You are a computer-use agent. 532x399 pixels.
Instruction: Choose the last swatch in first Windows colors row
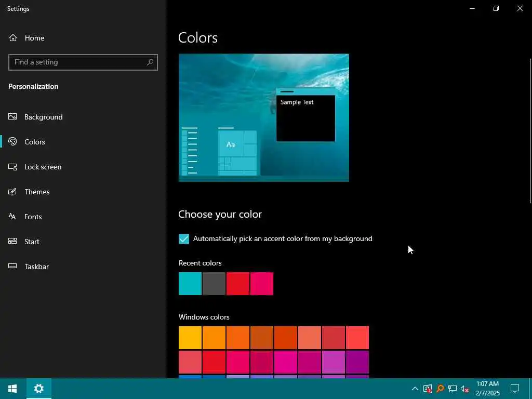tap(357, 338)
